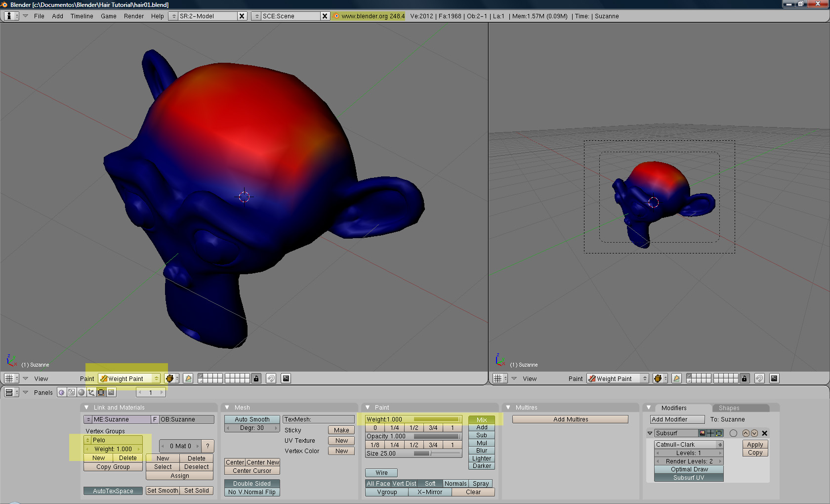Open the buttons window type selector beside Panels
The height and width of the screenshot is (504, 830).
pyautogui.click(x=11, y=392)
